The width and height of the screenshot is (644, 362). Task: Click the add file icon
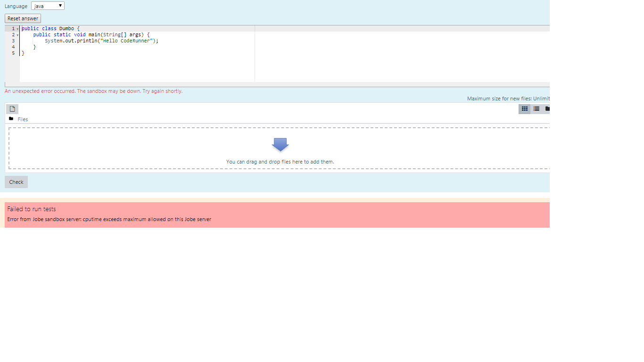click(x=12, y=109)
